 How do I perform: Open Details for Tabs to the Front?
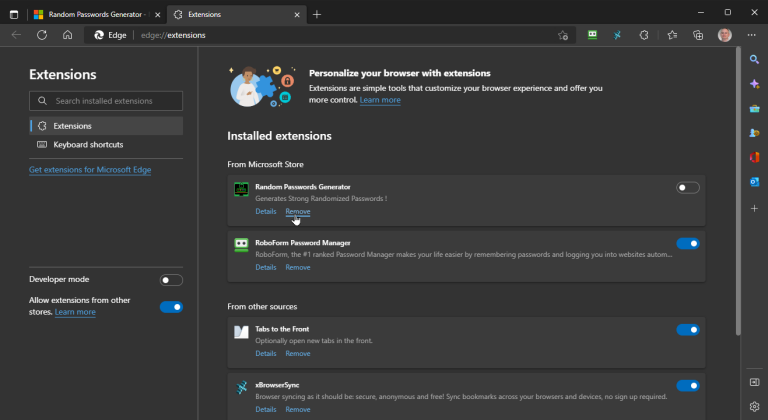(266, 353)
